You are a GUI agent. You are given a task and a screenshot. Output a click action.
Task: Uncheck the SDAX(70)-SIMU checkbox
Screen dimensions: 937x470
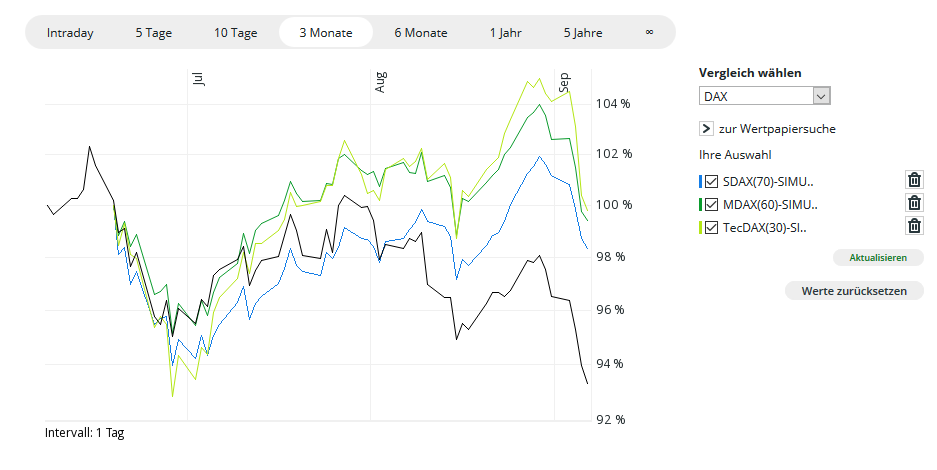(x=712, y=182)
